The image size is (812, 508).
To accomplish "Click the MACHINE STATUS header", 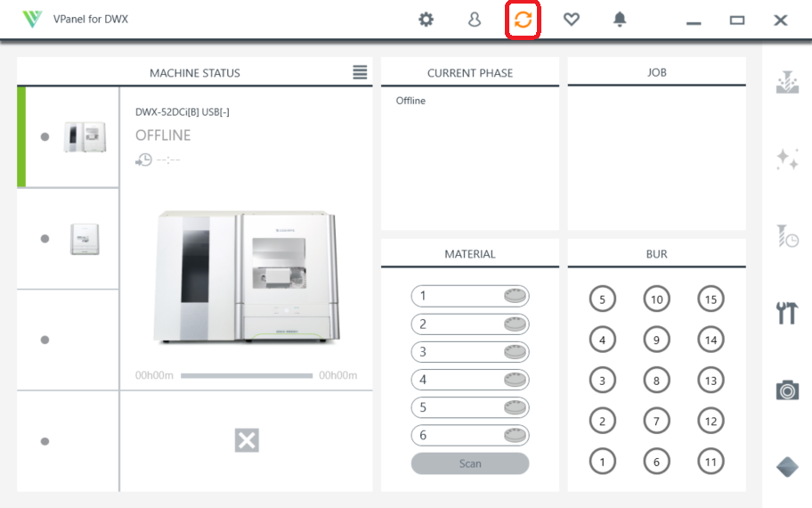I will tap(195, 73).
